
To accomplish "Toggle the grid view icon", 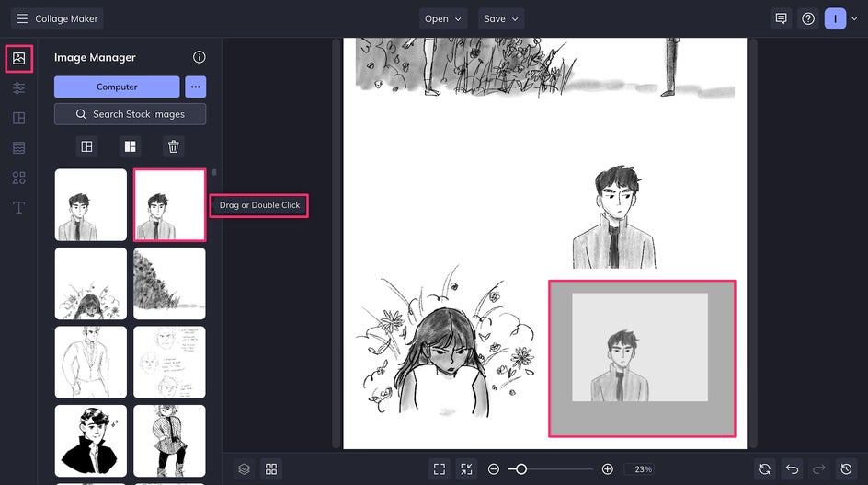I will click(271, 469).
